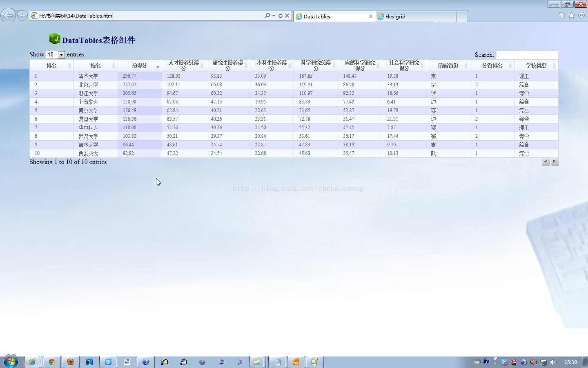
Task: Go to next table page arrow
Action: (x=555, y=162)
